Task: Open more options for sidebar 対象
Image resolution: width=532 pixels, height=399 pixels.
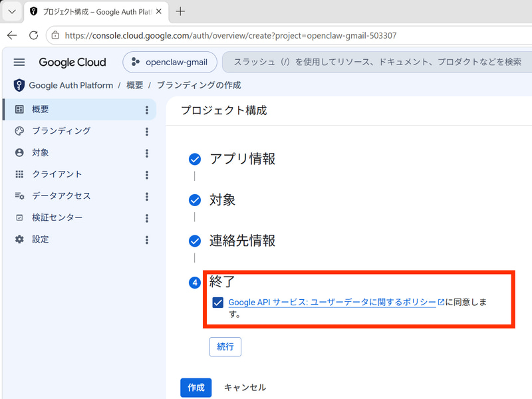Action: point(147,154)
